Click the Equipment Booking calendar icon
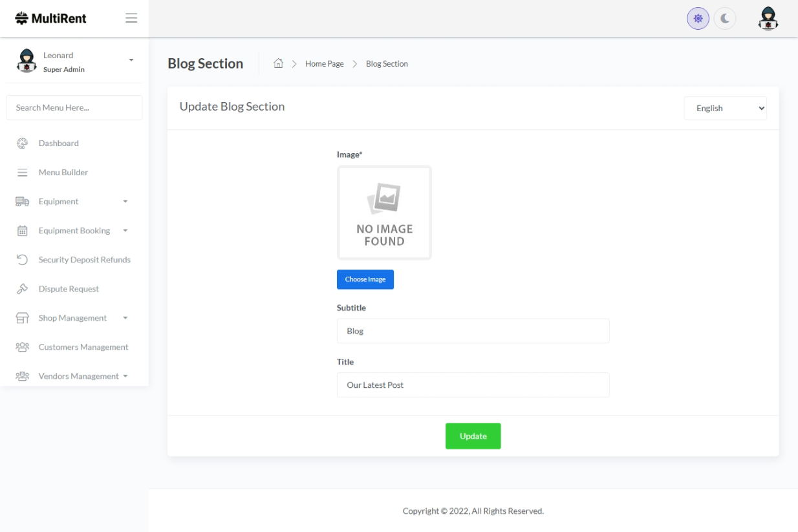 click(x=22, y=231)
